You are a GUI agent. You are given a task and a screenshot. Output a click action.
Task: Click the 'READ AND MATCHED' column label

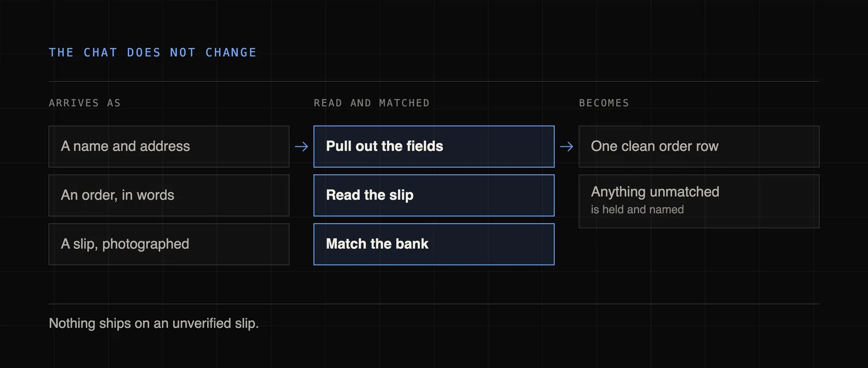point(372,103)
